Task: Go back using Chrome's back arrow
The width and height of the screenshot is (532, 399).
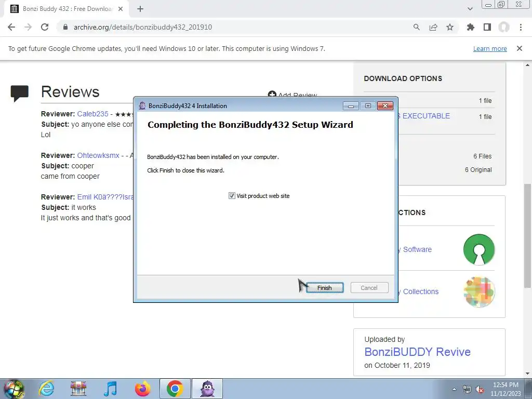Action: 11,27
